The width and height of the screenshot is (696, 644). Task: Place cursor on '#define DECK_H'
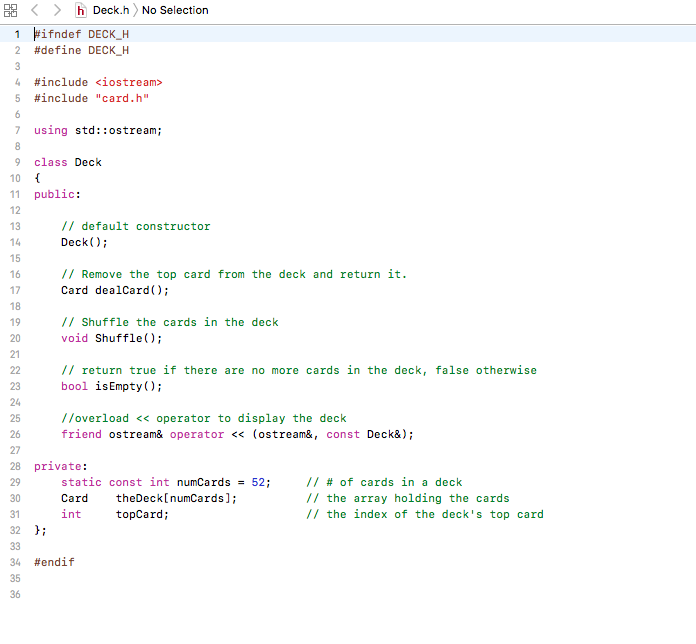[82, 50]
